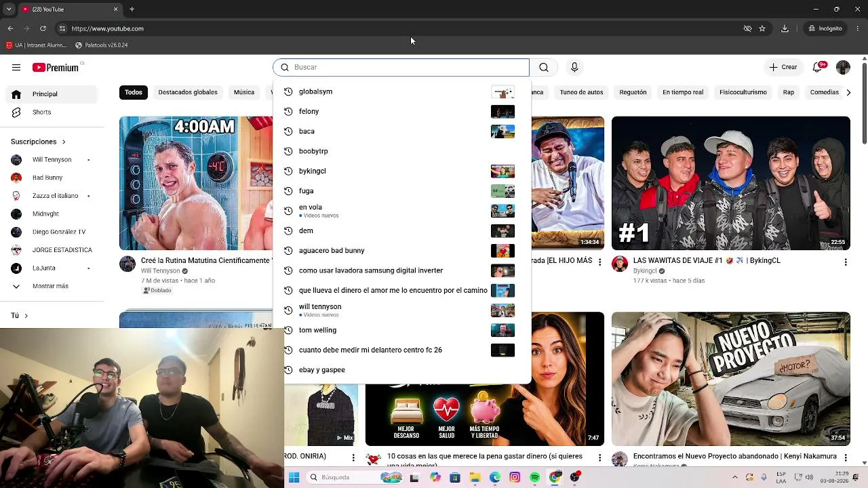Open the Bykingcl channel link under video
This screenshot has width=868, height=488.
point(645,271)
